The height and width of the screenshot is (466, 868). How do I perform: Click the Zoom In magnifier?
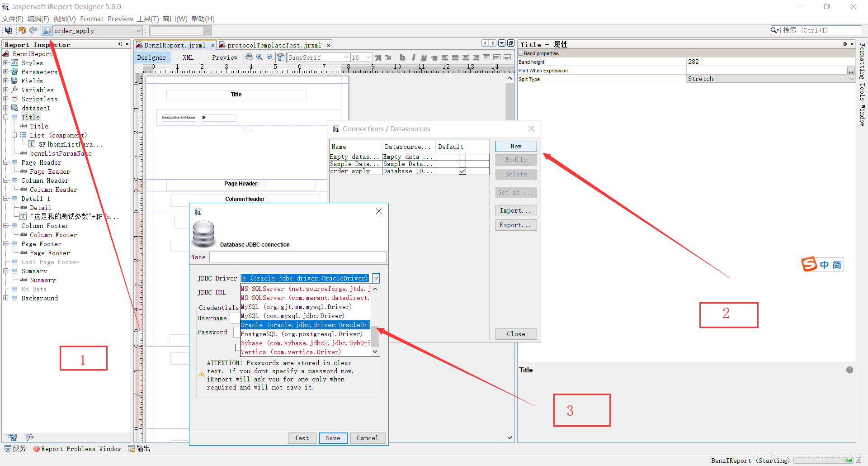click(x=259, y=57)
